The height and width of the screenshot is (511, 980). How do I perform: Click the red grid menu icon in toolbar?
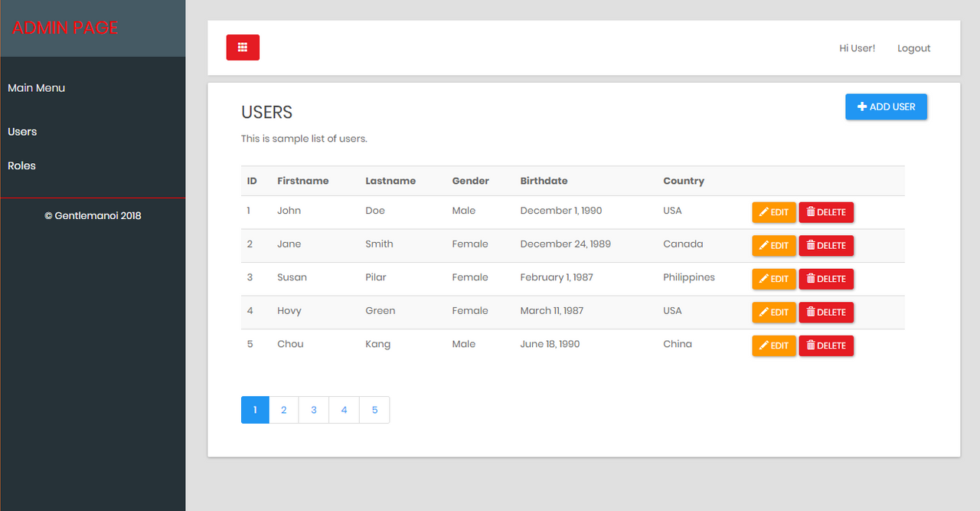[243, 47]
